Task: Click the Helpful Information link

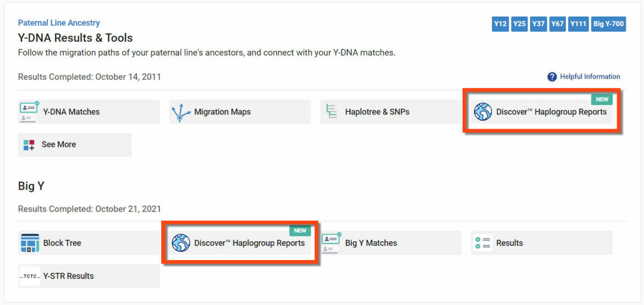Action: [590, 77]
